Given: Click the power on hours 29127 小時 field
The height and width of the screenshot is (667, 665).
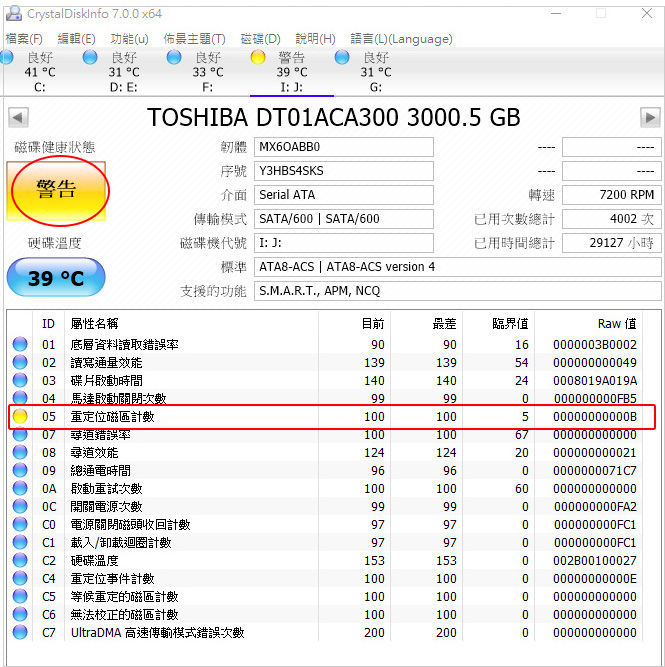Looking at the screenshot, I should coord(612,243).
